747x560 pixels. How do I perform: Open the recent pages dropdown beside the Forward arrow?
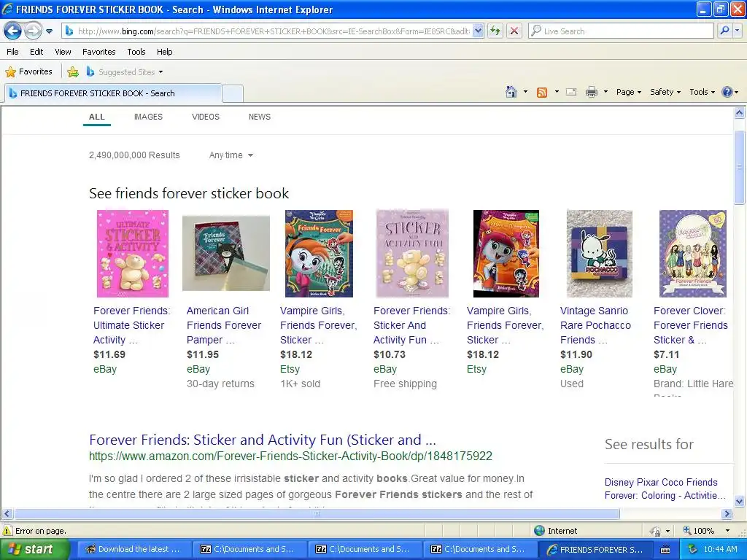pyautogui.click(x=49, y=31)
